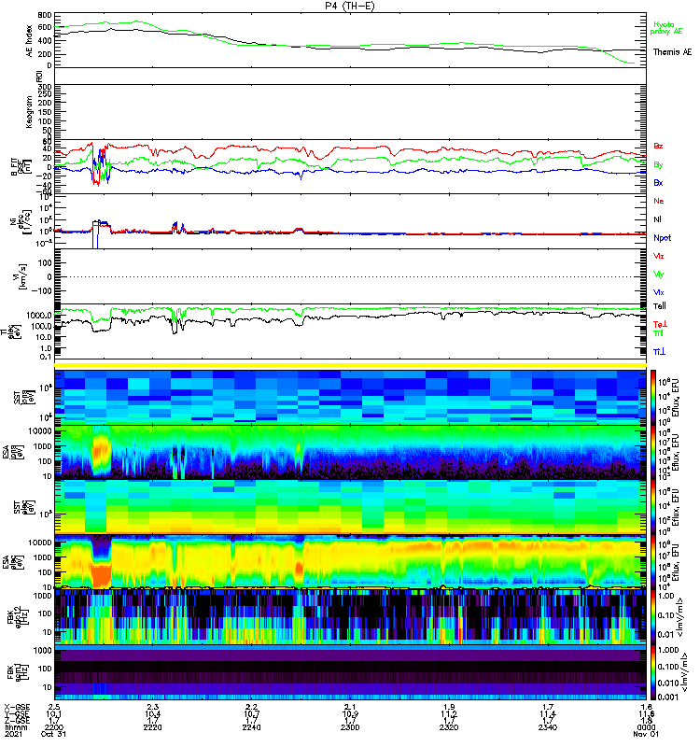Click the <|mV/m|> label beside FBK edc12
The height and width of the screenshot is (747, 700).
tap(680, 617)
